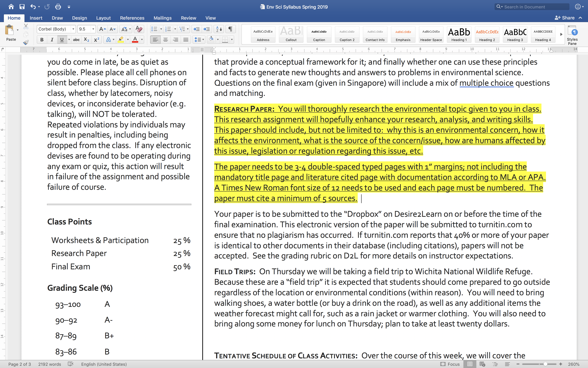This screenshot has width=588, height=368.
Task: Toggle bold formatting
Action: click(x=42, y=40)
